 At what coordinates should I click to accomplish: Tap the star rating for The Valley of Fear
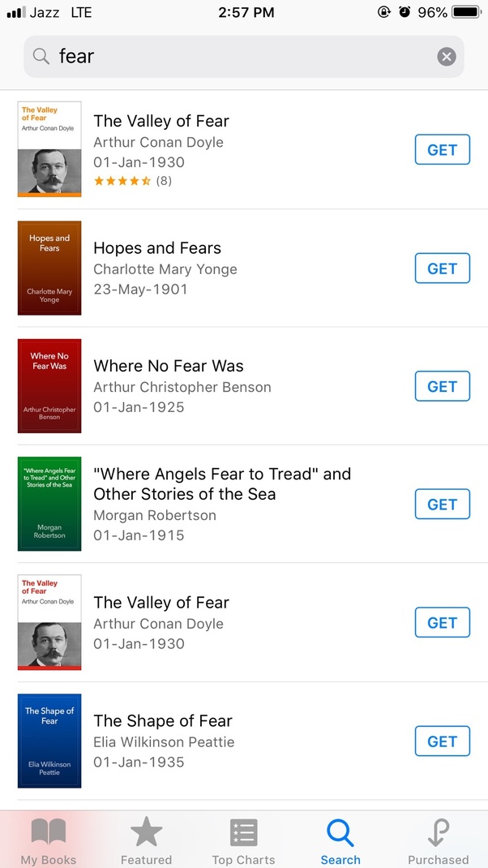(122, 180)
